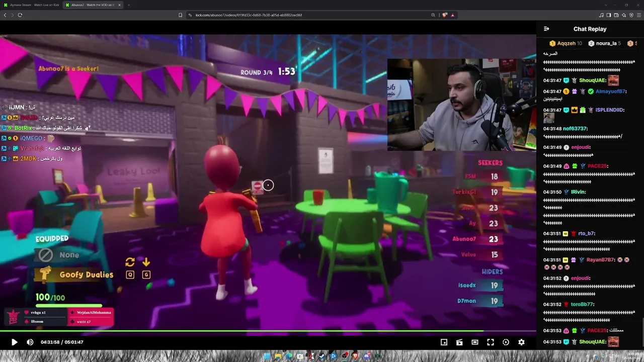Open File Explorer from the taskbar
This screenshot has height=362, width=644.
277,356
